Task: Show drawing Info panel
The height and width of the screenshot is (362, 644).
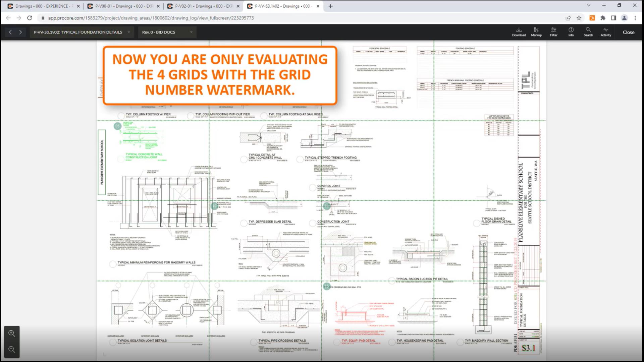Action: [x=571, y=32]
